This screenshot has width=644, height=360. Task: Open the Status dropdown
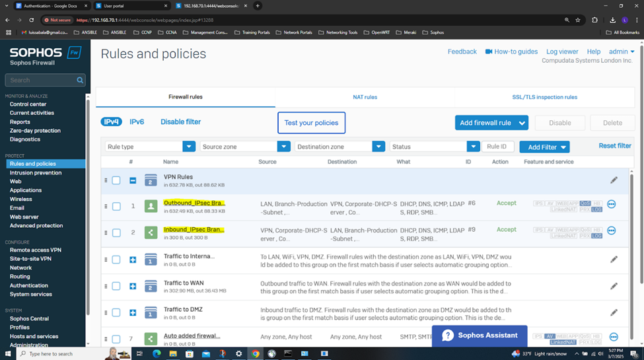435,146
